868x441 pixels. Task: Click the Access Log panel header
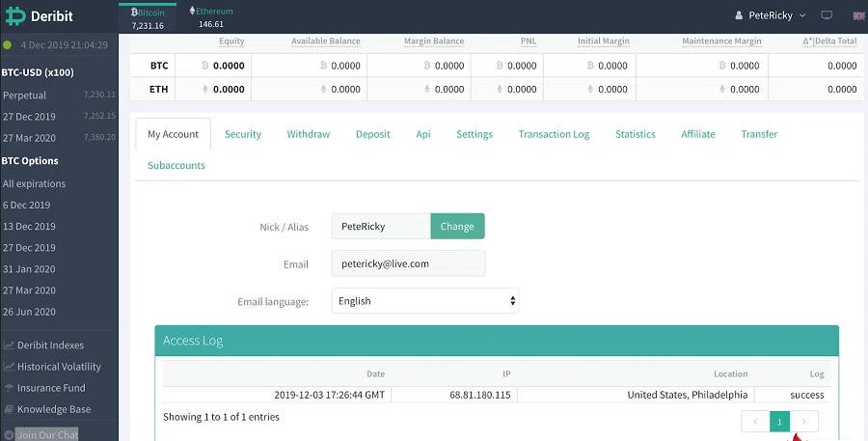(497, 341)
